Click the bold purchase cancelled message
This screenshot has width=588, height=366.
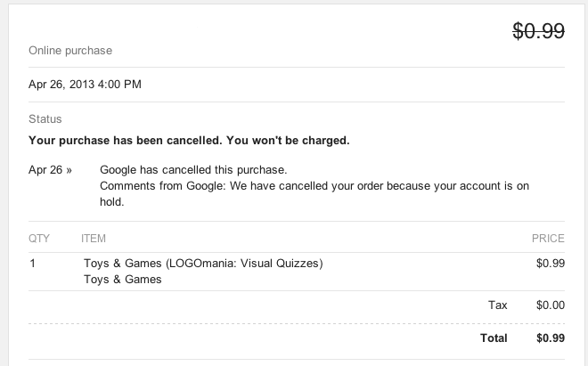click(189, 141)
